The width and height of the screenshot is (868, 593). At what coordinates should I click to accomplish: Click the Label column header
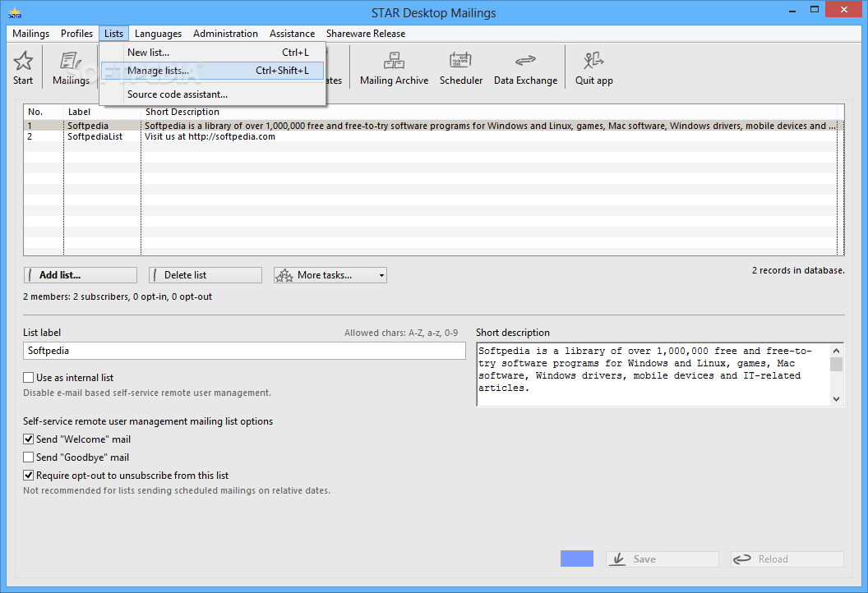tap(103, 112)
